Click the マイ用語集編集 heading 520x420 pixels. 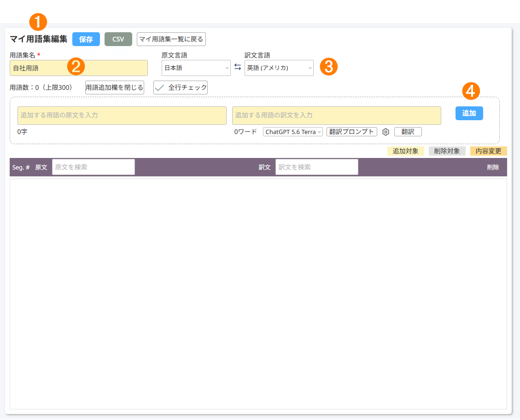(x=39, y=39)
